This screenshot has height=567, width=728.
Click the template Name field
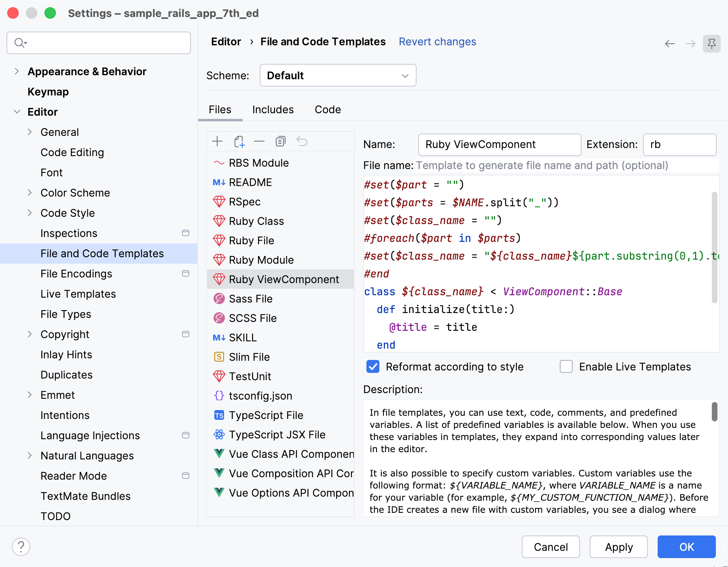pyautogui.click(x=499, y=144)
